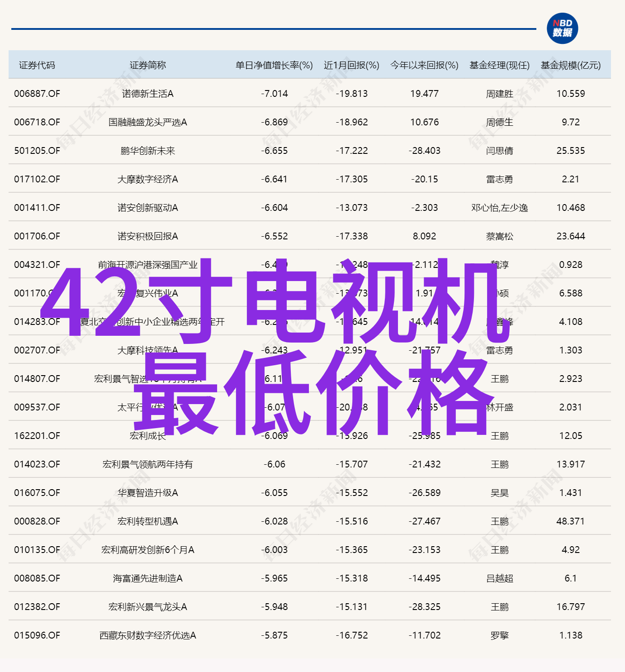Click the 基金规模(亿元) column header
The width and height of the screenshot is (625, 672).
pyautogui.click(x=571, y=65)
